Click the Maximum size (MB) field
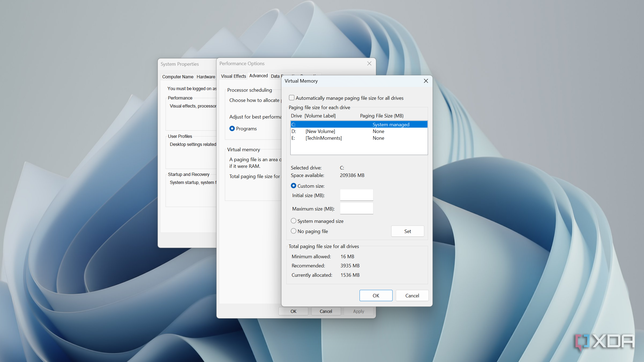Screen dimensions: 644x362 357,209
